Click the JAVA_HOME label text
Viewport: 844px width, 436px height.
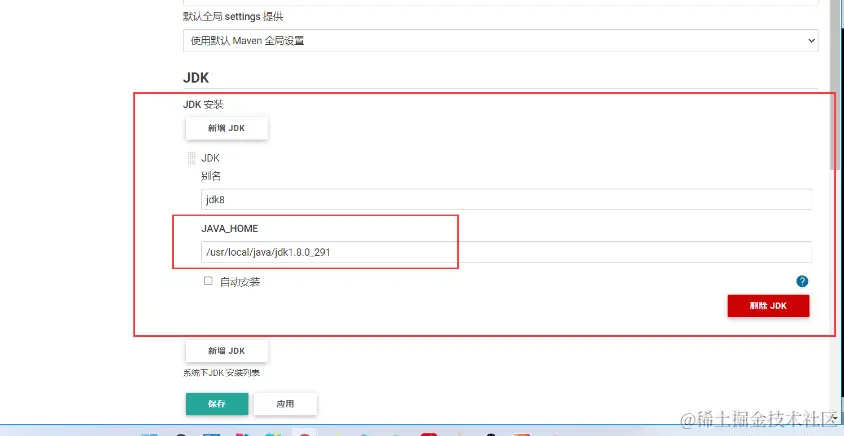click(x=230, y=229)
